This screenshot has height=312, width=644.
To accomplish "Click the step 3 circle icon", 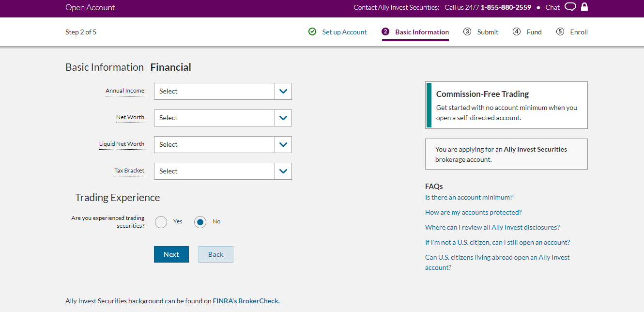I will (x=467, y=32).
